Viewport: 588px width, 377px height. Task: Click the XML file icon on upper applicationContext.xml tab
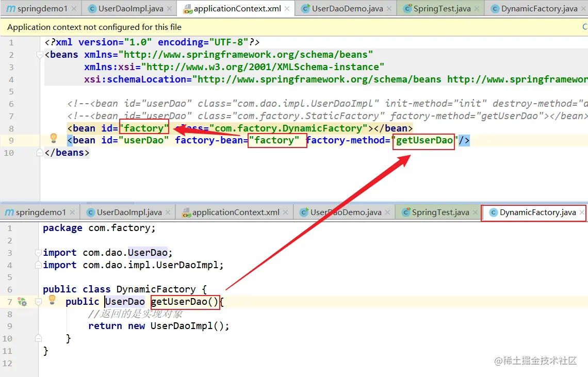click(x=187, y=9)
